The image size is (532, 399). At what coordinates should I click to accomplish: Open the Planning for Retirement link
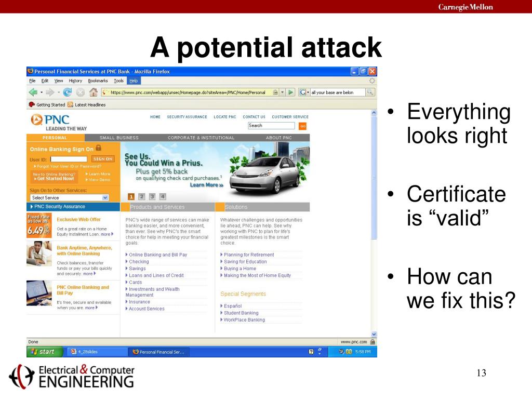[249, 255]
